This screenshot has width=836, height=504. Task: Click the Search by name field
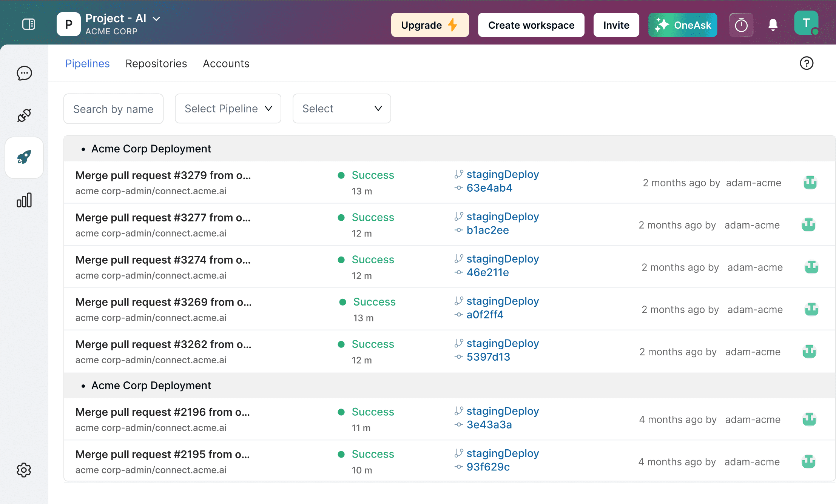113,109
